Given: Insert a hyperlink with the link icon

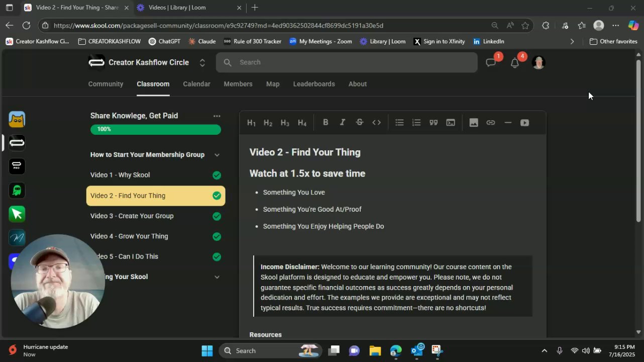Looking at the screenshot, I should point(490,122).
